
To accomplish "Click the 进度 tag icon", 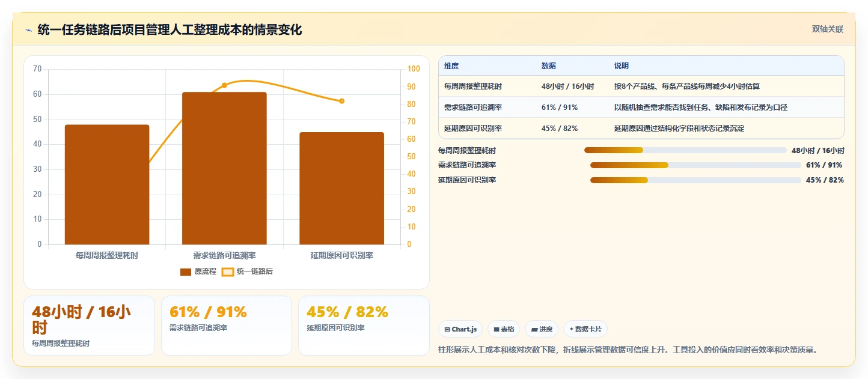I will point(534,329).
